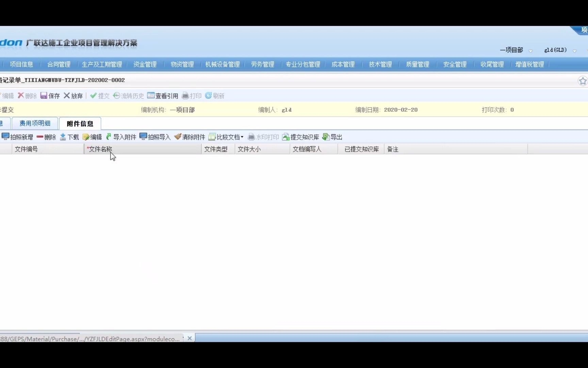The image size is (588, 368).
Task: Click the 编制人 value gld
Action: point(287,110)
